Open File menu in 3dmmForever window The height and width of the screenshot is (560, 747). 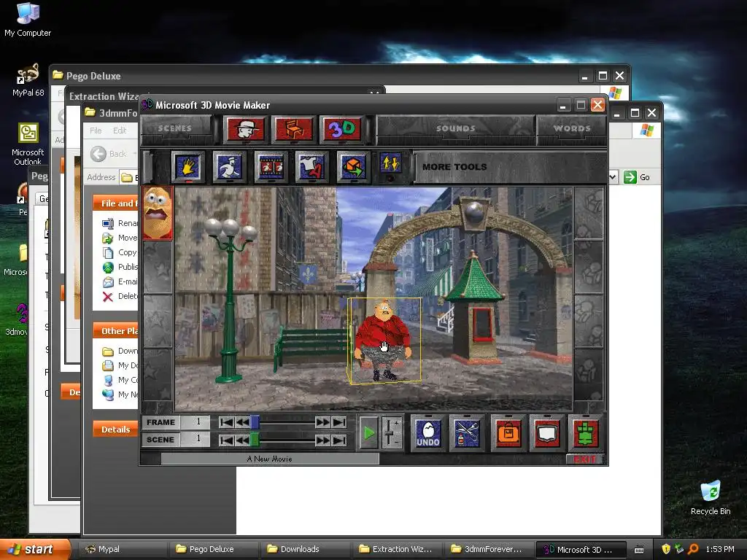96,131
